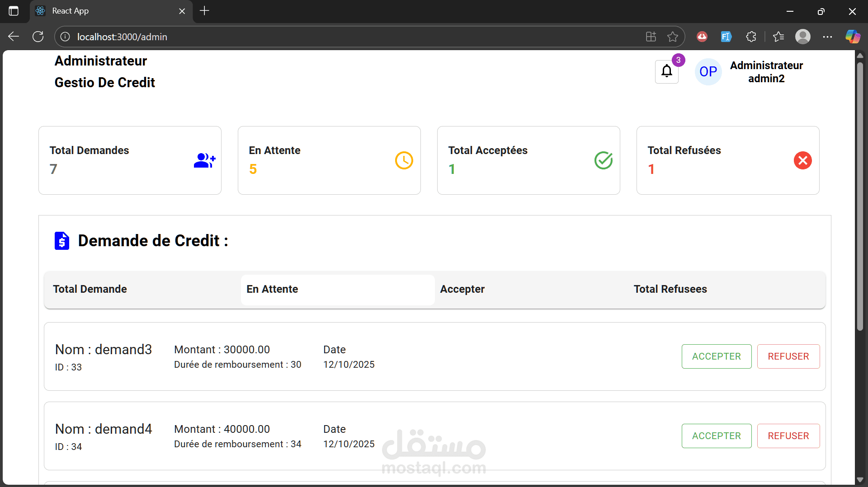This screenshot has width=868, height=487.
Task: Click Montant : 30000.00 text
Action: [222, 350]
